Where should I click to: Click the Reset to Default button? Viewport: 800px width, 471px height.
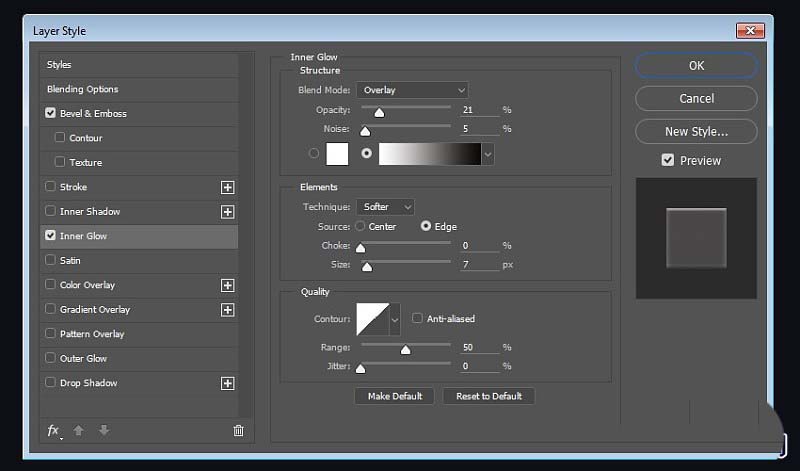(x=489, y=396)
